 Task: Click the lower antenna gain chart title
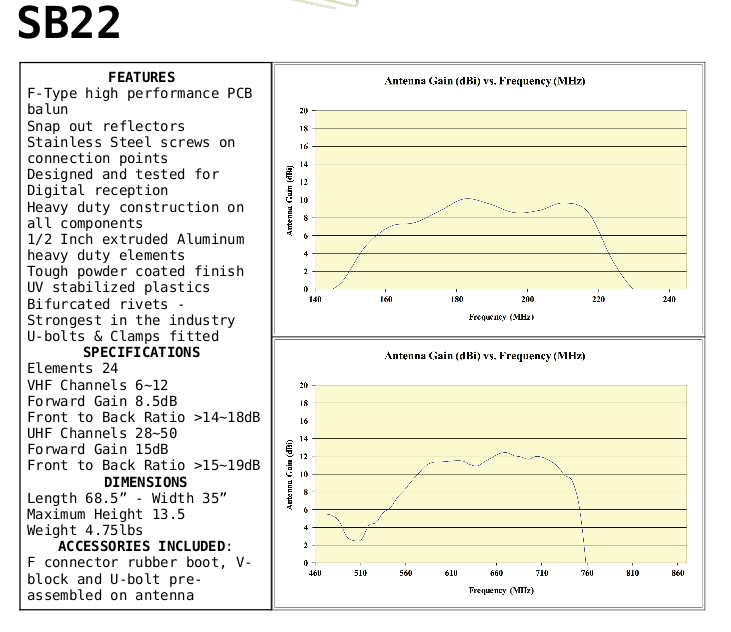pyautogui.click(x=485, y=356)
